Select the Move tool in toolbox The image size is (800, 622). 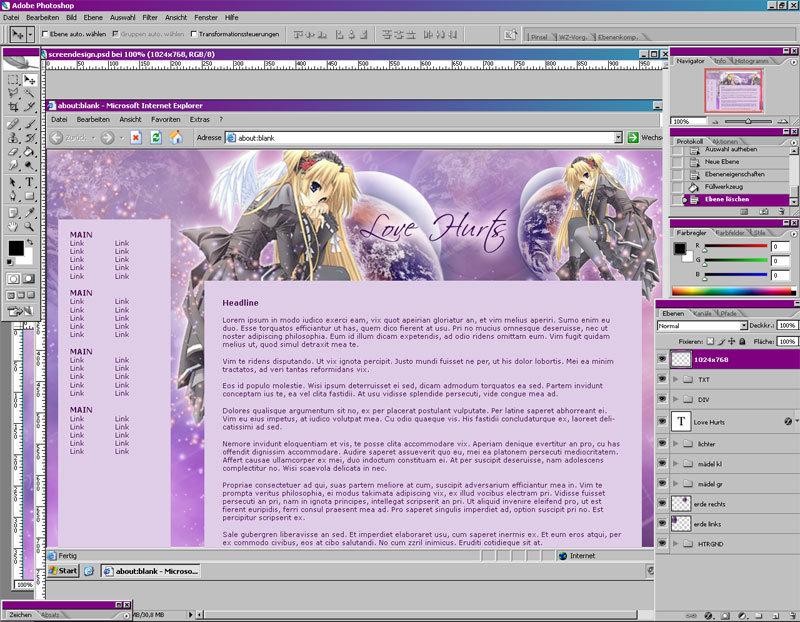click(29, 80)
